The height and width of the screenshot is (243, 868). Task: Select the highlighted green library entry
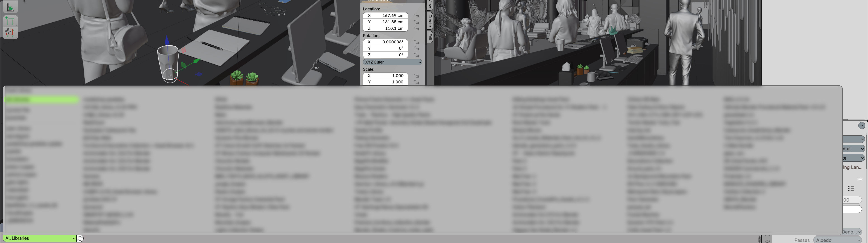41,99
